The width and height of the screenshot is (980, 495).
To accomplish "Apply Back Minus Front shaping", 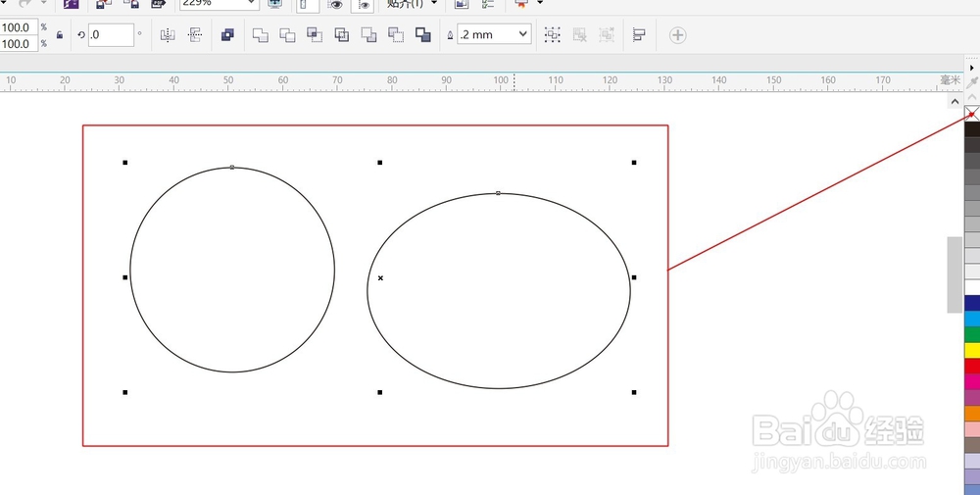I will (x=396, y=35).
